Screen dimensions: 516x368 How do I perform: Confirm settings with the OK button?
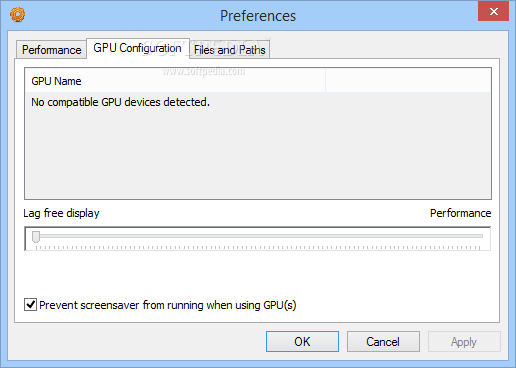302,341
